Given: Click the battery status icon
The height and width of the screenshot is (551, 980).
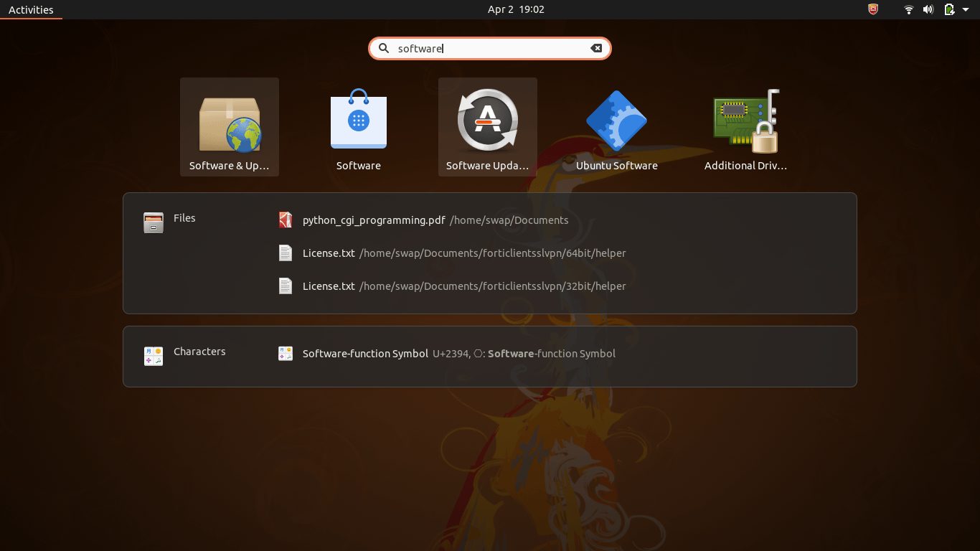Looking at the screenshot, I should pyautogui.click(x=949, y=9).
